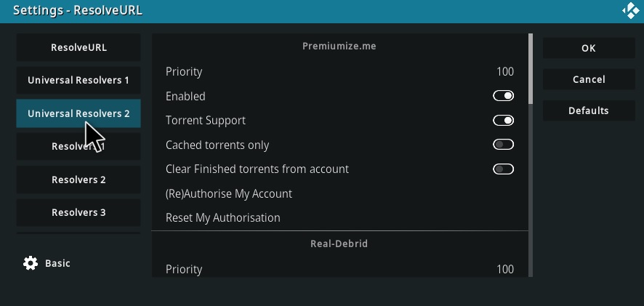Disable Torrent Support toggle
The width and height of the screenshot is (644, 306).
tap(503, 121)
